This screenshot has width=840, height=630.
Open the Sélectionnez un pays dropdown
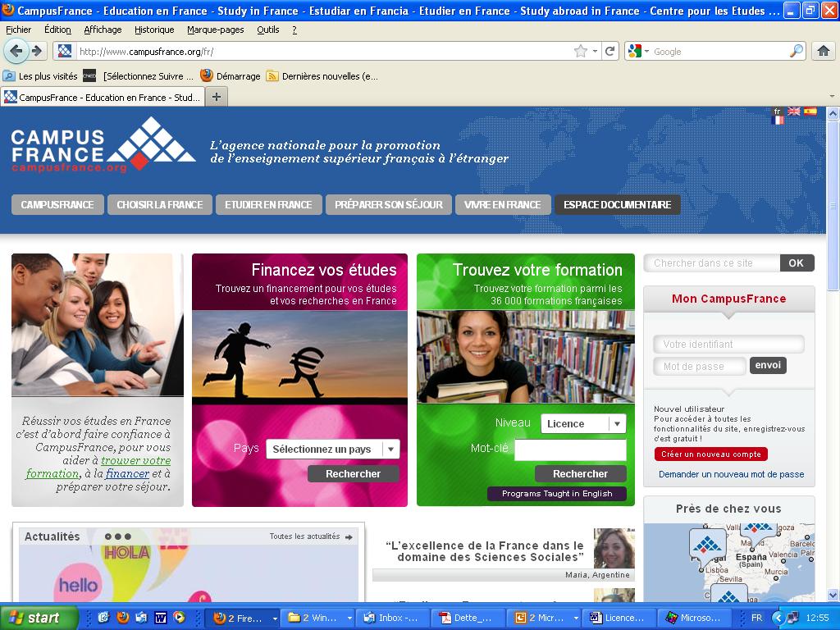[x=333, y=449]
